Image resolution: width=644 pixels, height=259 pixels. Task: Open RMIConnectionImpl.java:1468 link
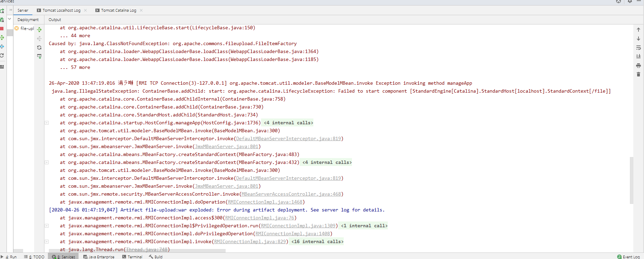(265, 202)
